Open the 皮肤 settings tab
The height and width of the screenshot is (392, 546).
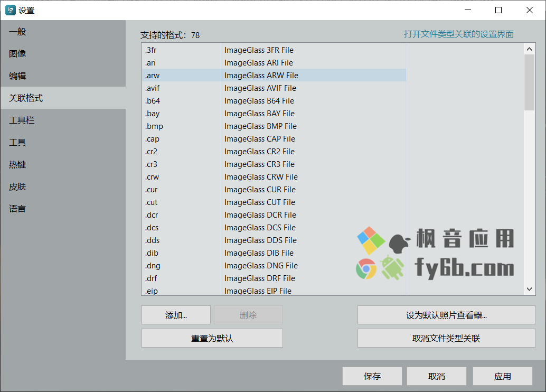click(x=63, y=187)
